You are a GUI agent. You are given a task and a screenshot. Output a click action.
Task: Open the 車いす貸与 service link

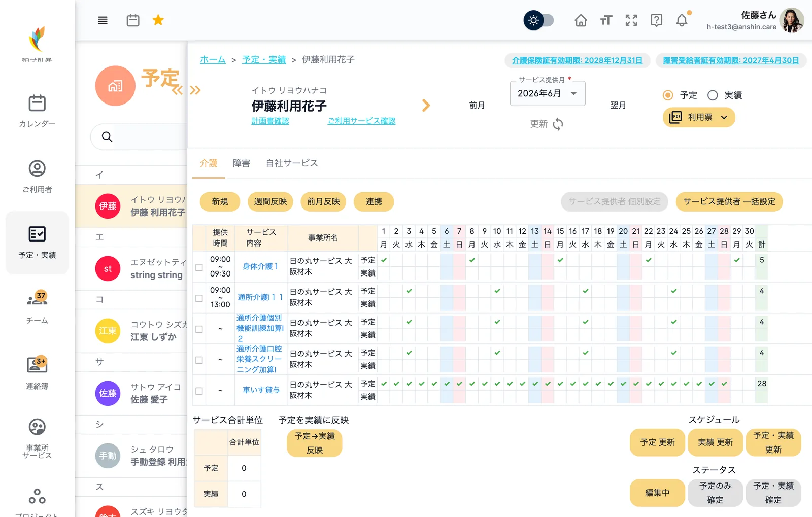pos(261,390)
